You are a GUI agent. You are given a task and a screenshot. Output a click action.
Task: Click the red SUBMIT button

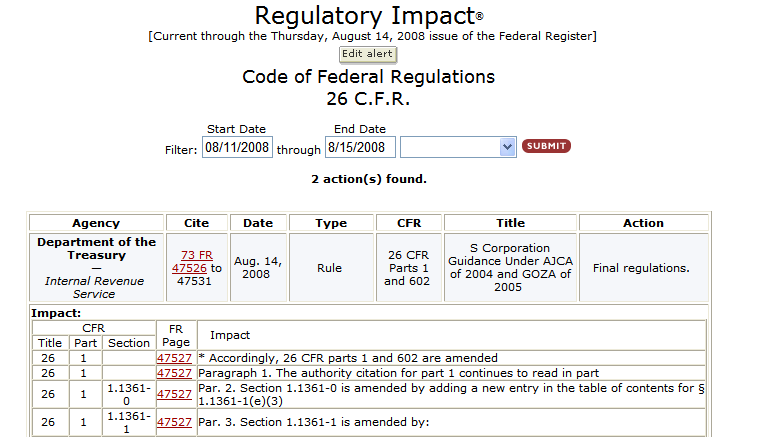click(x=546, y=146)
